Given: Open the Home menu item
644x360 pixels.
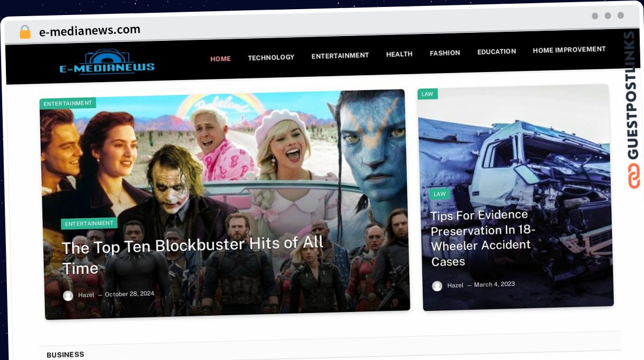Looking at the screenshot, I should pyautogui.click(x=221, y=59).
